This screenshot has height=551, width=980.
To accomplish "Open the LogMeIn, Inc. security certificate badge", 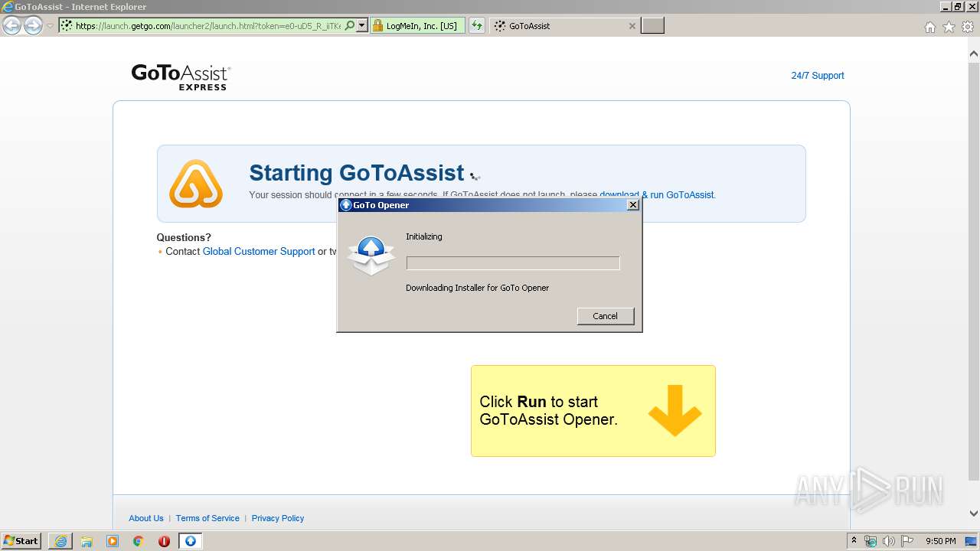I will [418, 26].
